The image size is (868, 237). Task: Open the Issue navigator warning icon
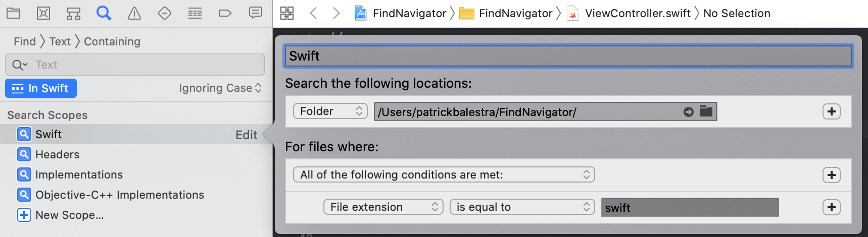pos(134,13)
